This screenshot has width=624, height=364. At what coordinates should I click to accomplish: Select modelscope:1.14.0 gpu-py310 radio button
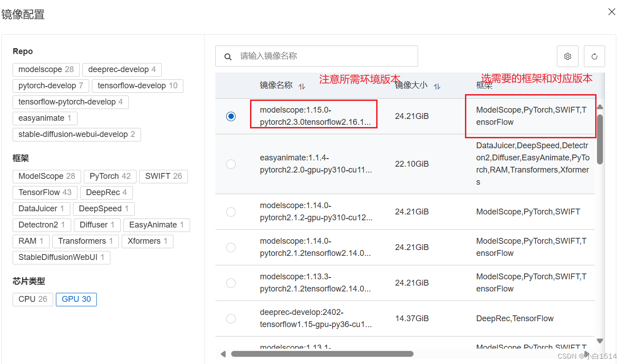(231, 212)
